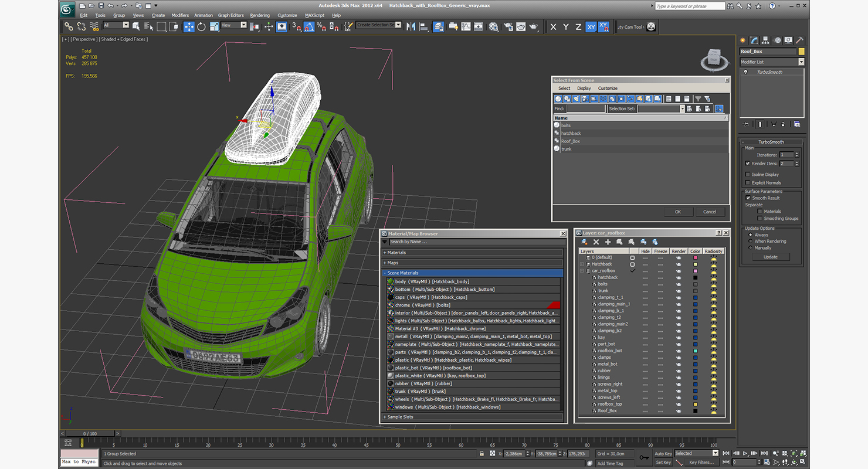Viewport: 868px width, 469px height.
Task: Click OK in Select From Scene
Action: (678, 212)
